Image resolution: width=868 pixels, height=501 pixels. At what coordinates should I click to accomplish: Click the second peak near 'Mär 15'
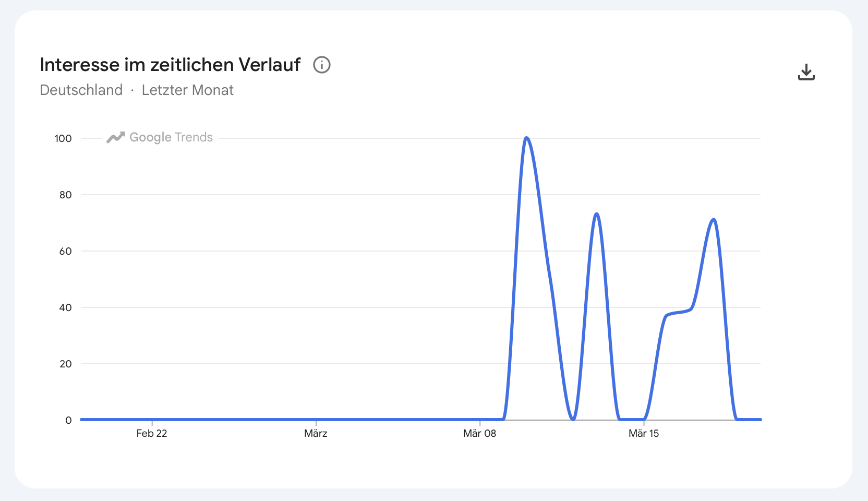(597, 214)
